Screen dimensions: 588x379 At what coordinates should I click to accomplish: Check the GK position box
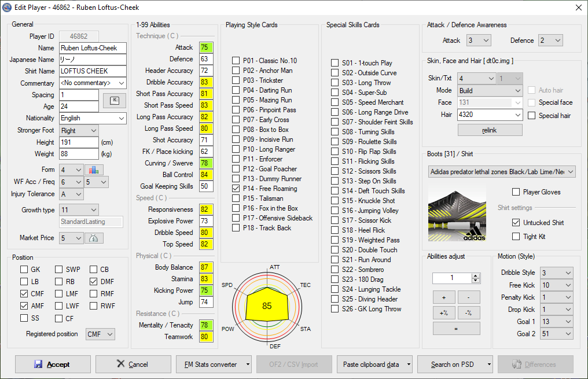24,269
